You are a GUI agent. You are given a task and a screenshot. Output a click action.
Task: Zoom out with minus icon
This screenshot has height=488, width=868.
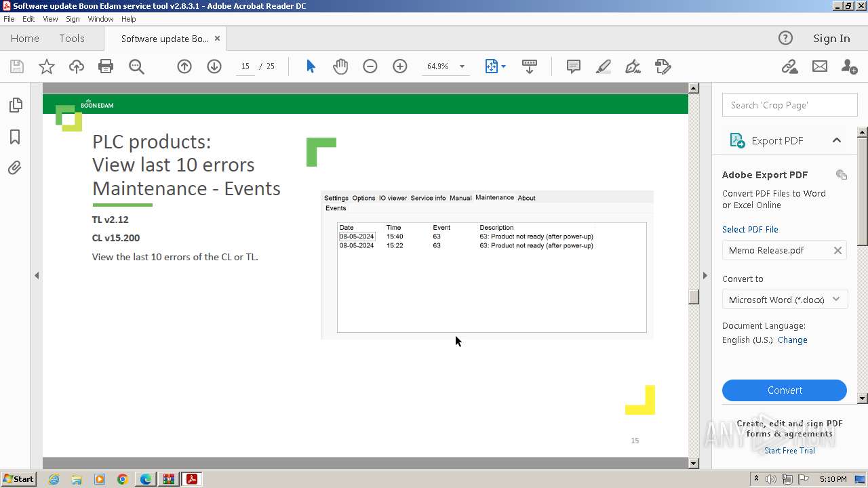pyautogui.click(x=370, y=66)
